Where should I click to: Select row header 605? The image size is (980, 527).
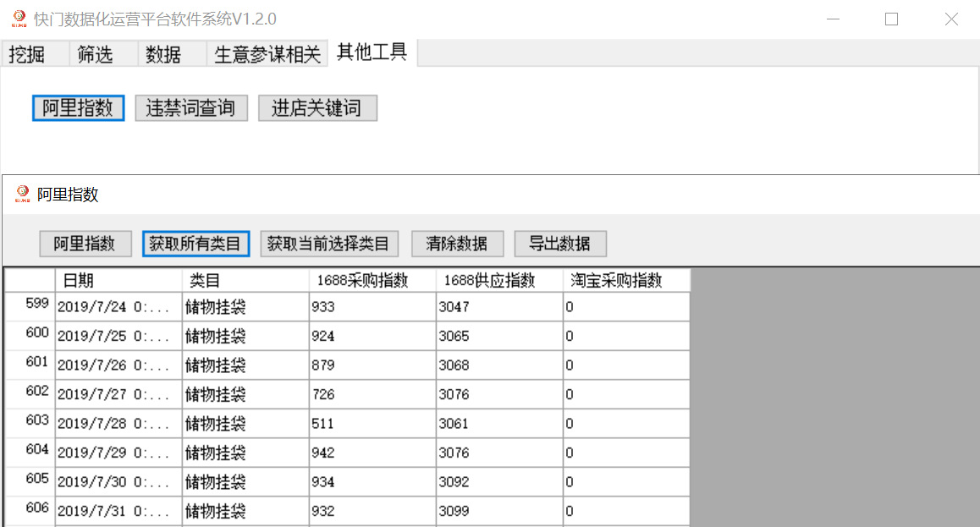[30, 482]
